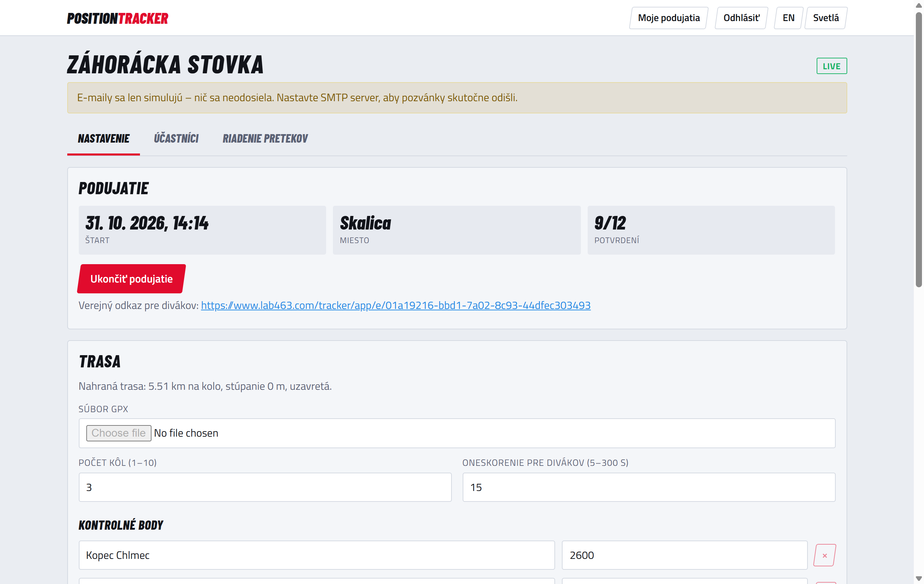Open the Riadenie pretekov tab
The height and width of the screenshot is (584, 924).
click(x=265, y=139)
